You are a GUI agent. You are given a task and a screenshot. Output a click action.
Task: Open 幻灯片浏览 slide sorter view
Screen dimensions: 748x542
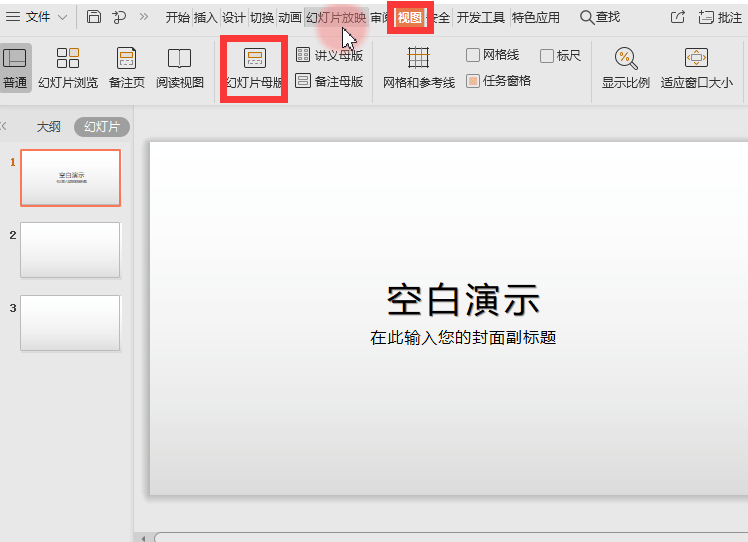tap(68, 68)
